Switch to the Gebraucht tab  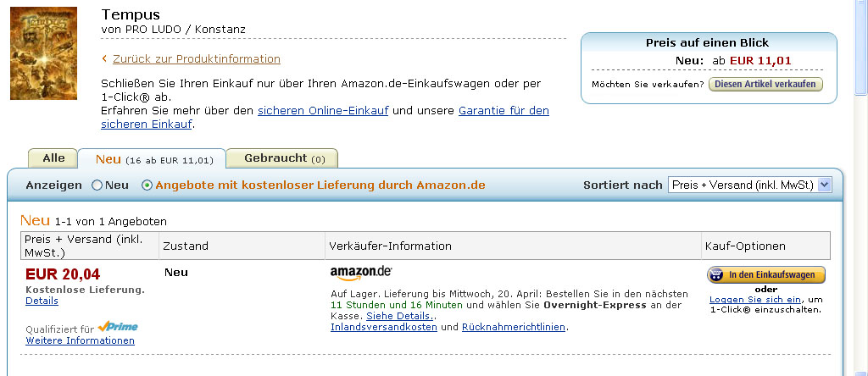click(284, 158)
